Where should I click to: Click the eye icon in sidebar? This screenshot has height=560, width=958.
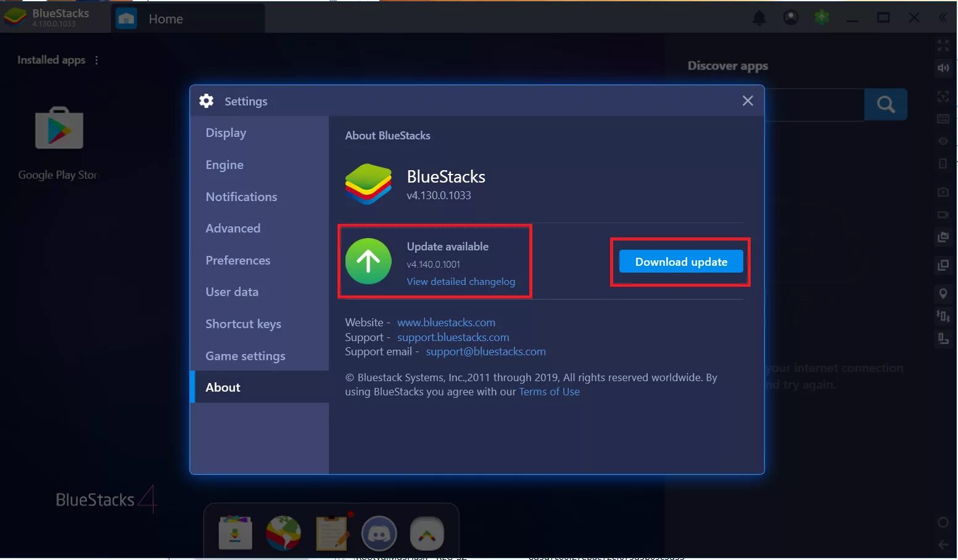[943, 141]
